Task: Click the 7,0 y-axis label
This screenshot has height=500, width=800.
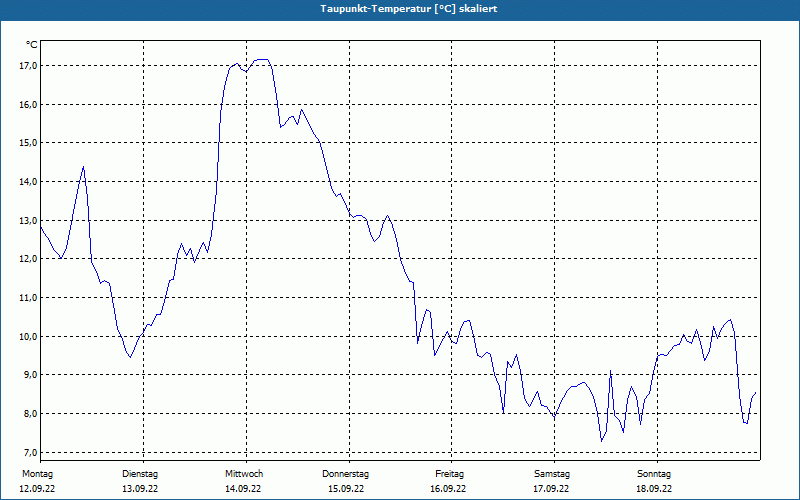Action: point(30,452)
